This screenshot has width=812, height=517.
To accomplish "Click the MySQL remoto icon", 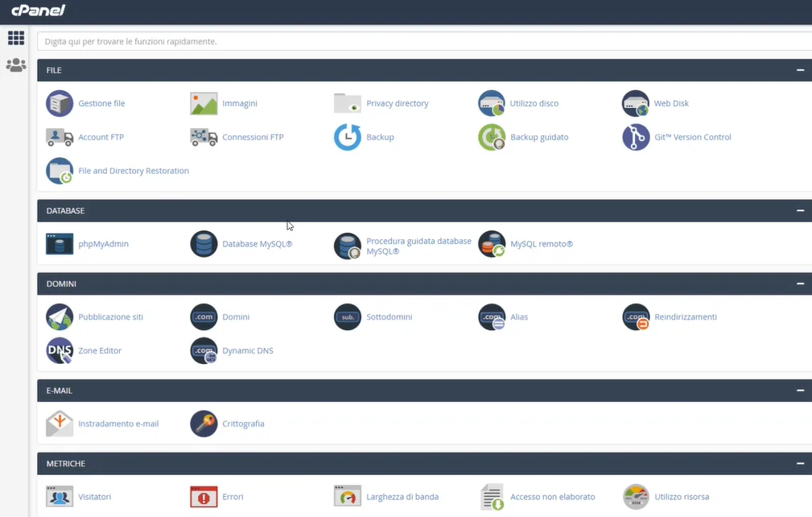I will [492, 244].
